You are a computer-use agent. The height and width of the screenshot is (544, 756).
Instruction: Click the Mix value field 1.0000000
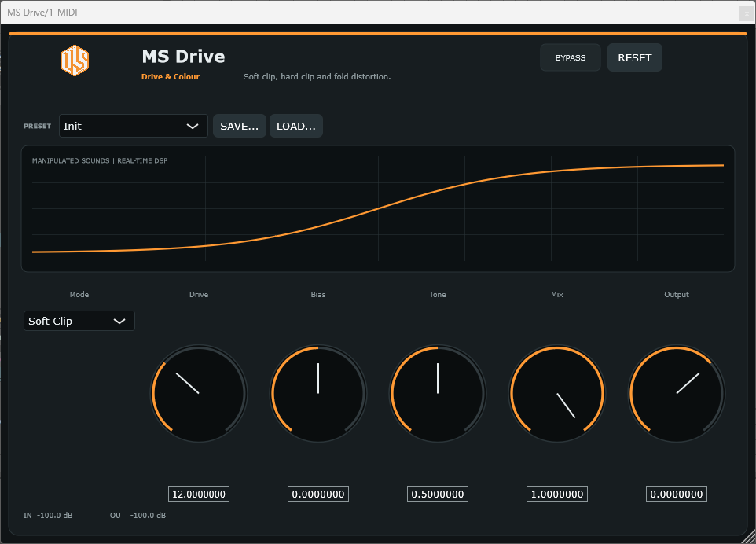(557, 494)
